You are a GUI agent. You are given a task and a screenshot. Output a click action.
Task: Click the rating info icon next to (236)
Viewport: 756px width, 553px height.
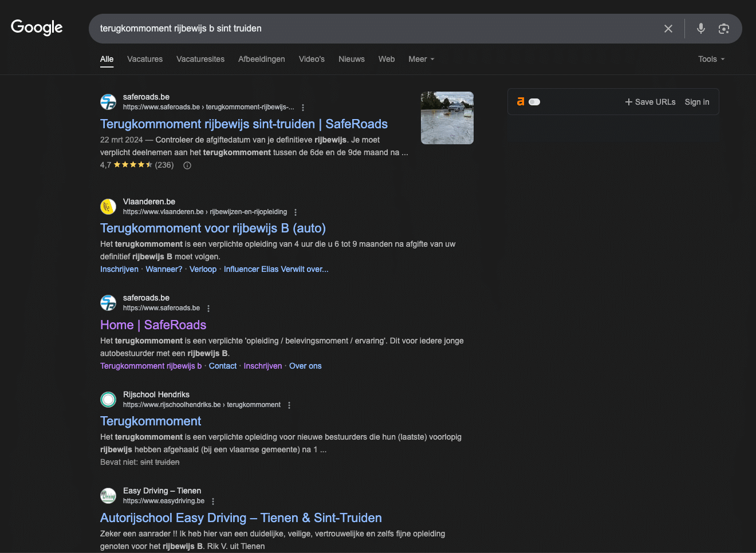pyautogui.click(x=187, y=165)
